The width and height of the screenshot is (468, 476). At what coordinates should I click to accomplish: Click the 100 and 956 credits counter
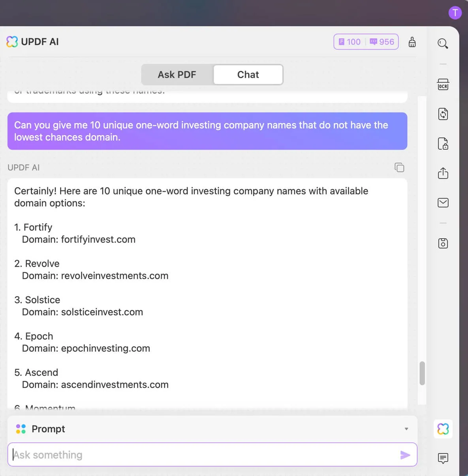pyautogui.click(x=366, y=42)
